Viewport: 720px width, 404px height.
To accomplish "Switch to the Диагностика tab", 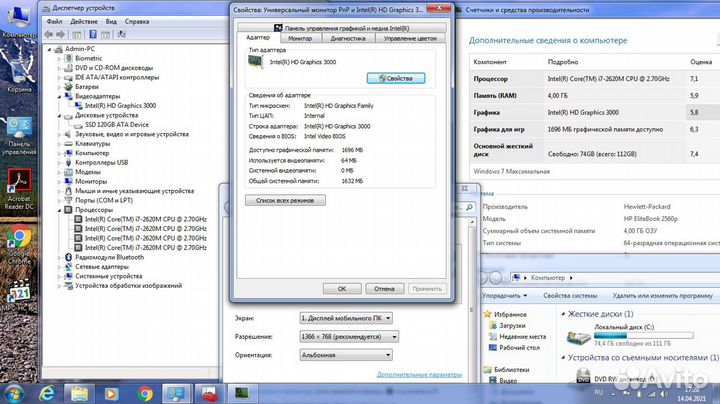I will pos(348,39).
